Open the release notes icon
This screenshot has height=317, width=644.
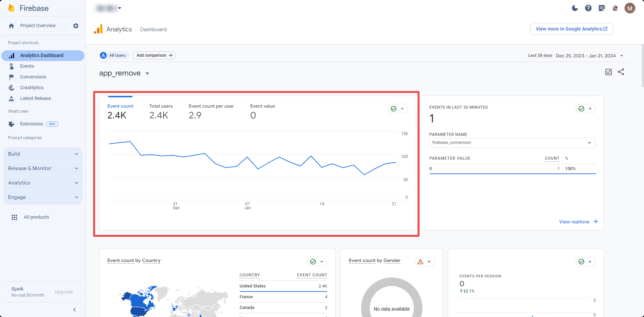(x=602, y=8)
